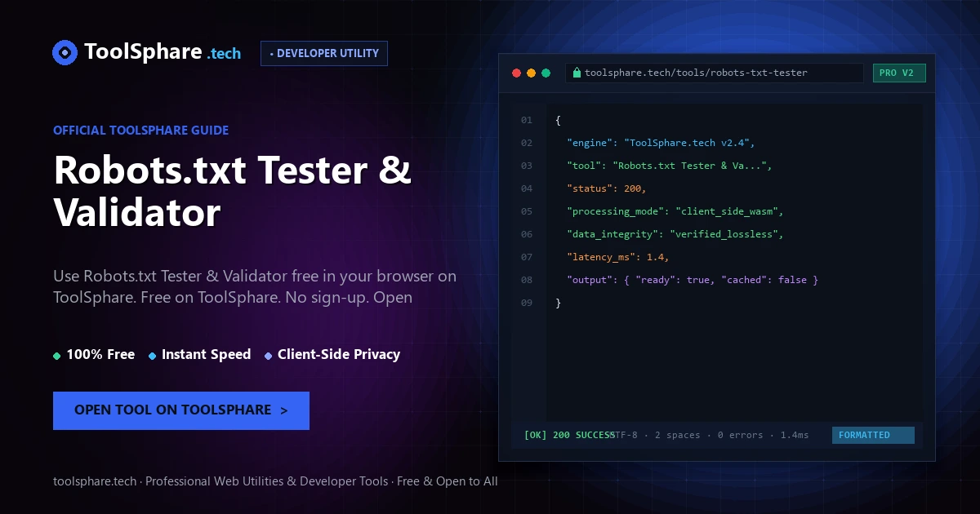
Task: Click the yellow window dot
Action: point(531,73)
